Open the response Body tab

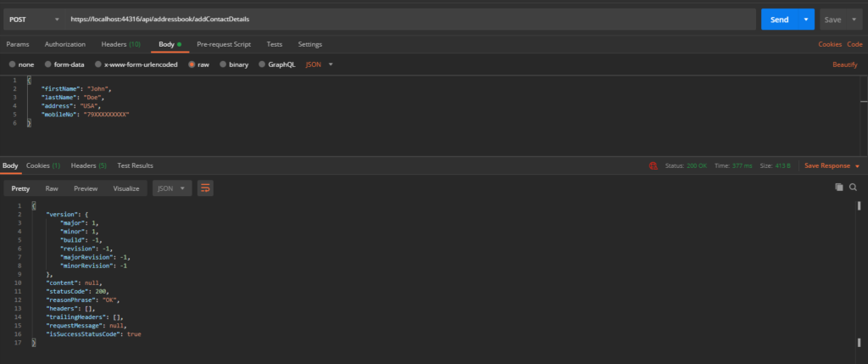click(10, 165)
